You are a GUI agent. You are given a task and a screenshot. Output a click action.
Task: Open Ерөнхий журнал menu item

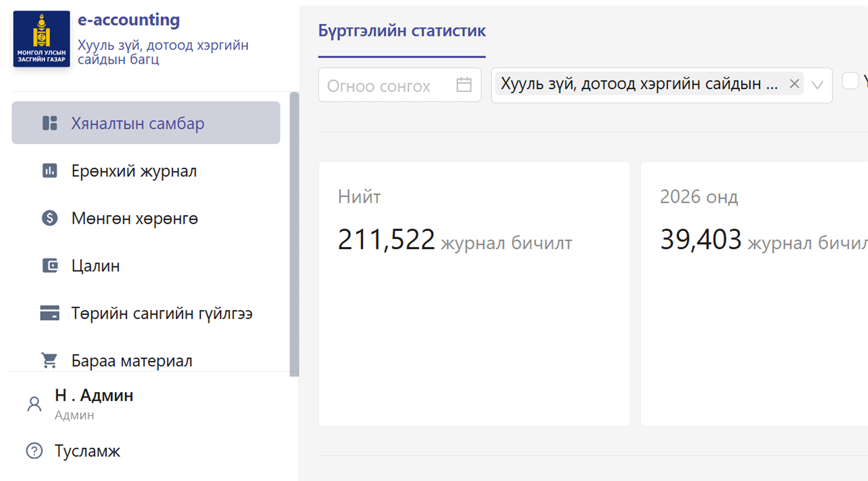click(x=146, y=171)
